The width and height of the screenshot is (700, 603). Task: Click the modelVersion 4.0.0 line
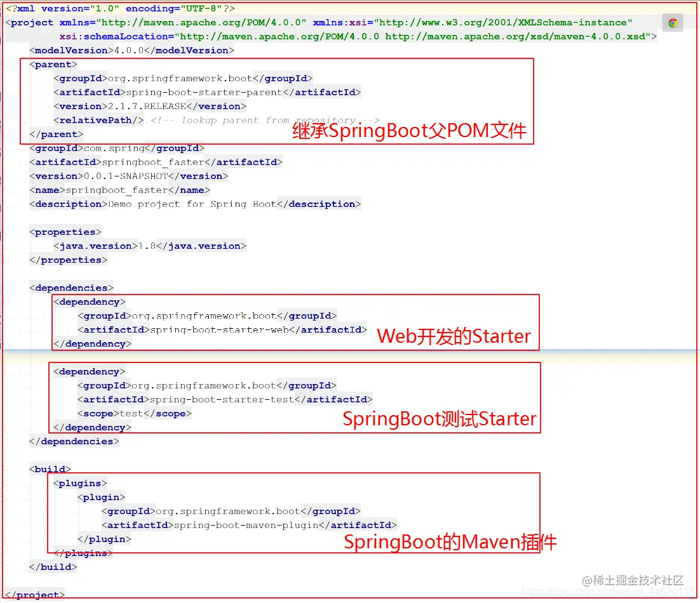tap(131, 50)
